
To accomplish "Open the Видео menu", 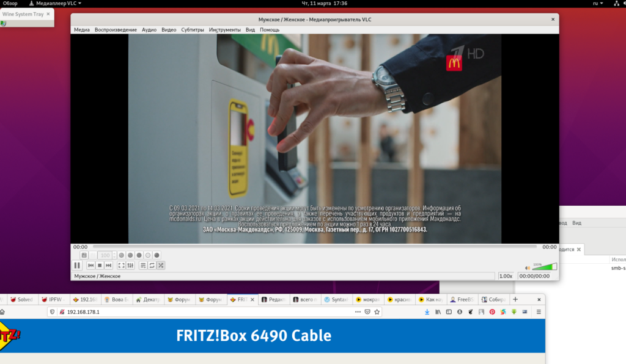I will pos(169,30).
